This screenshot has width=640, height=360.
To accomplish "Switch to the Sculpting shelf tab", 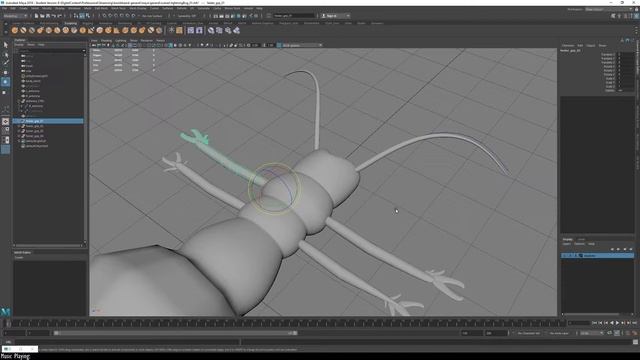I will (x=71, y=23).
